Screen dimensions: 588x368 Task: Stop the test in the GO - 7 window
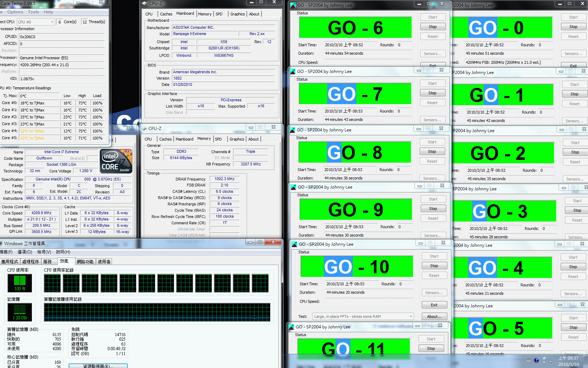(432, 93)
